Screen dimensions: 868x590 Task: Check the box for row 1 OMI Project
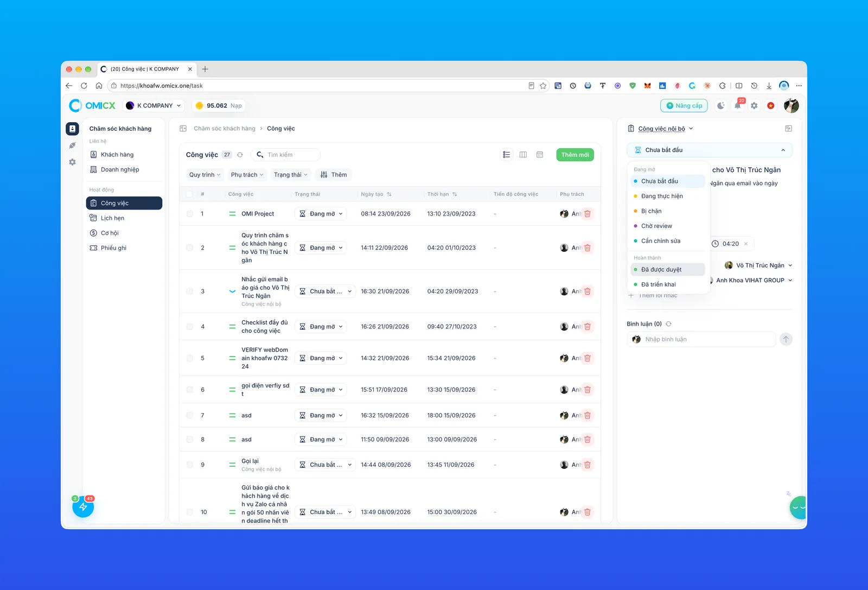pyautogui.click(x=189, y=214)
